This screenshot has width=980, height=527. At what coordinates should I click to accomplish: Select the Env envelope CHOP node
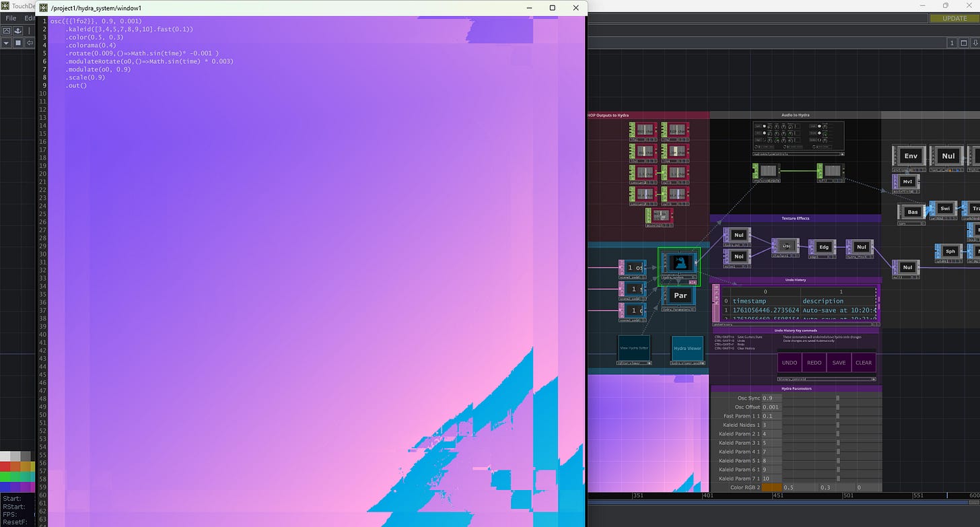(x=911, y=156)
